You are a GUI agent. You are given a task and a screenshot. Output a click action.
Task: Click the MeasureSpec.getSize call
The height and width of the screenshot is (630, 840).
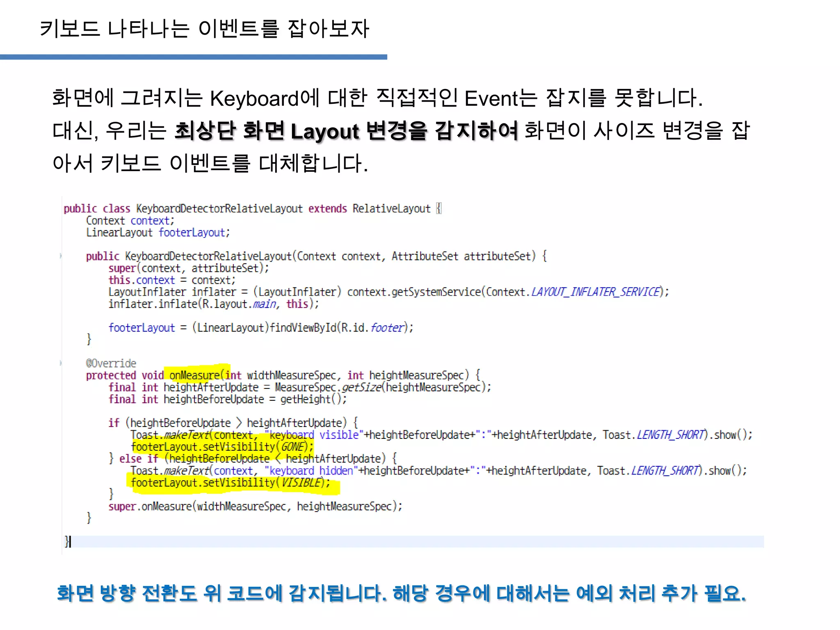click(328, 387)
